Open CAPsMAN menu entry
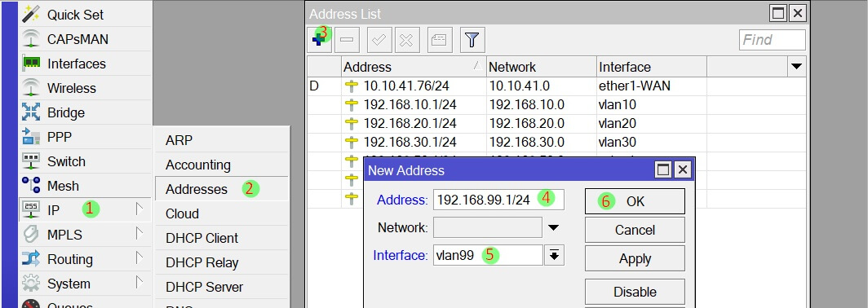The height and width of the screenshot is (308, 868). (85, 39)
